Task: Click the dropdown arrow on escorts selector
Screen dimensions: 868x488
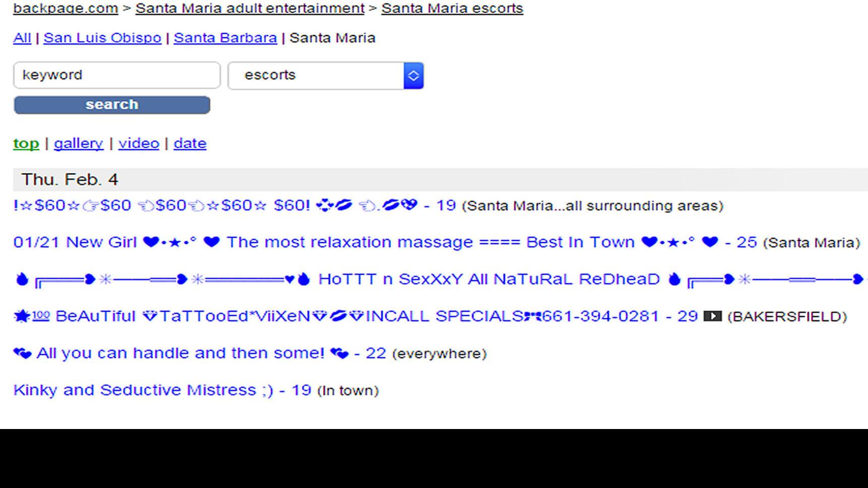Action: point(414,76)
